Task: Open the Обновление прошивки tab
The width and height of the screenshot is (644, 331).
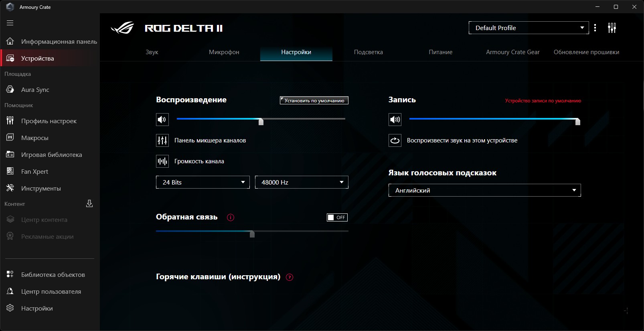Action: pyautogui.click(x=587, y=52)
